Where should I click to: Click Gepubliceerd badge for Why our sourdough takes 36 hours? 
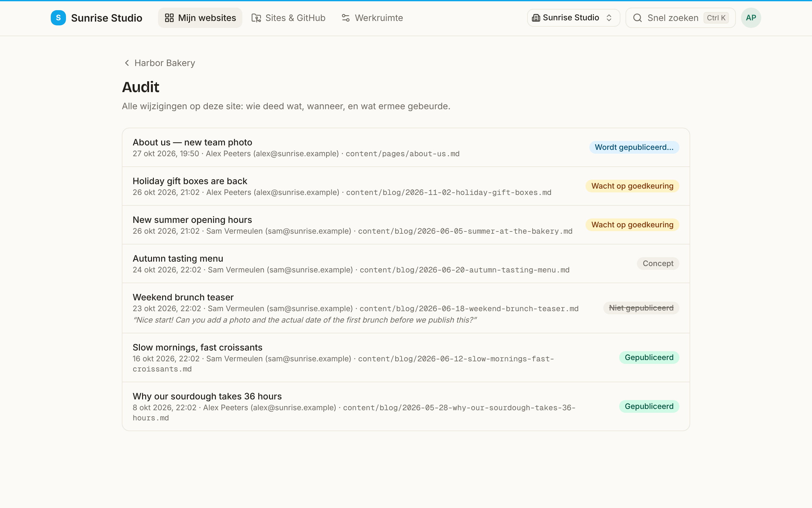[649, 406]
